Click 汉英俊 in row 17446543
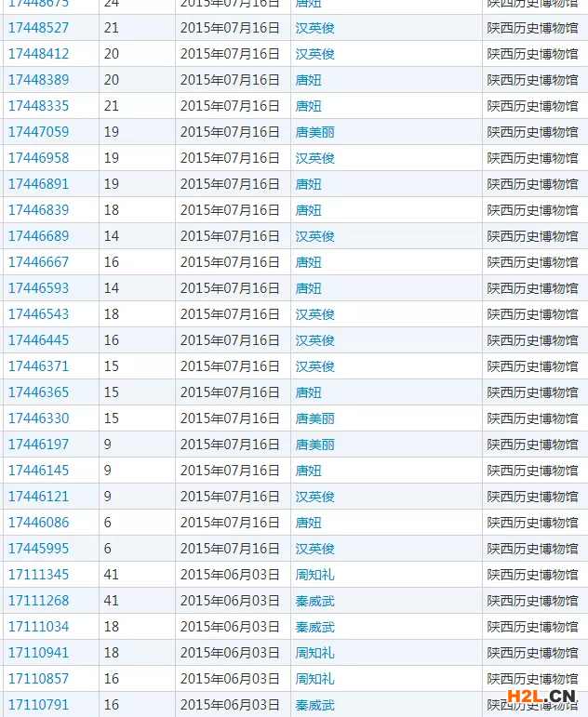 pyautogui.click(x=314, y=315)
